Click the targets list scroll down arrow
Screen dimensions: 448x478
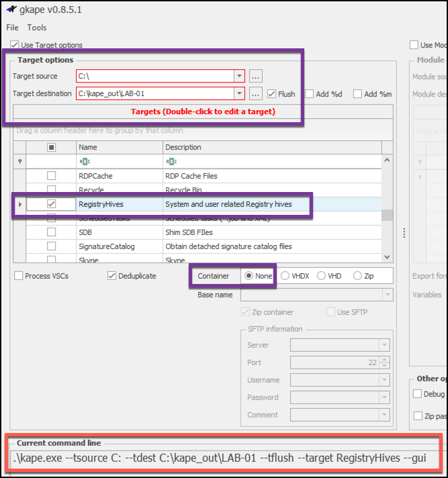[x=388, y=257]
